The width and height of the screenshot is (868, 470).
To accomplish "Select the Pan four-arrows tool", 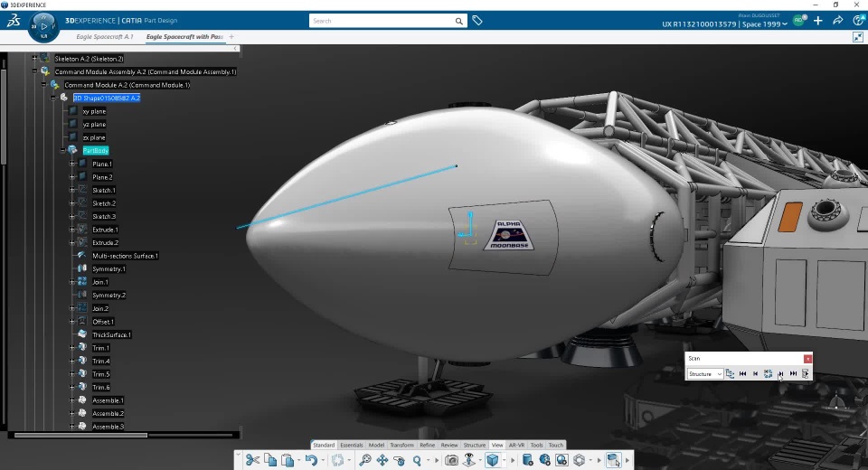I will tap(382, 459).
